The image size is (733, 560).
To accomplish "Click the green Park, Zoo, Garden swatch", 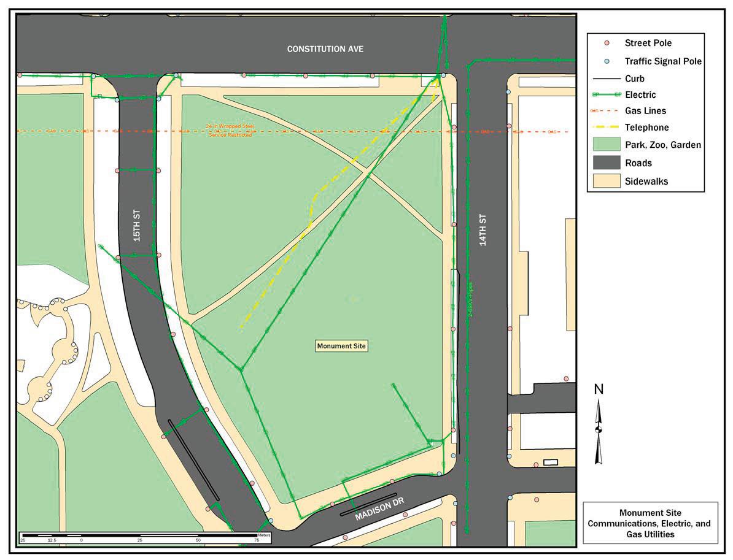I will [607, 144].
